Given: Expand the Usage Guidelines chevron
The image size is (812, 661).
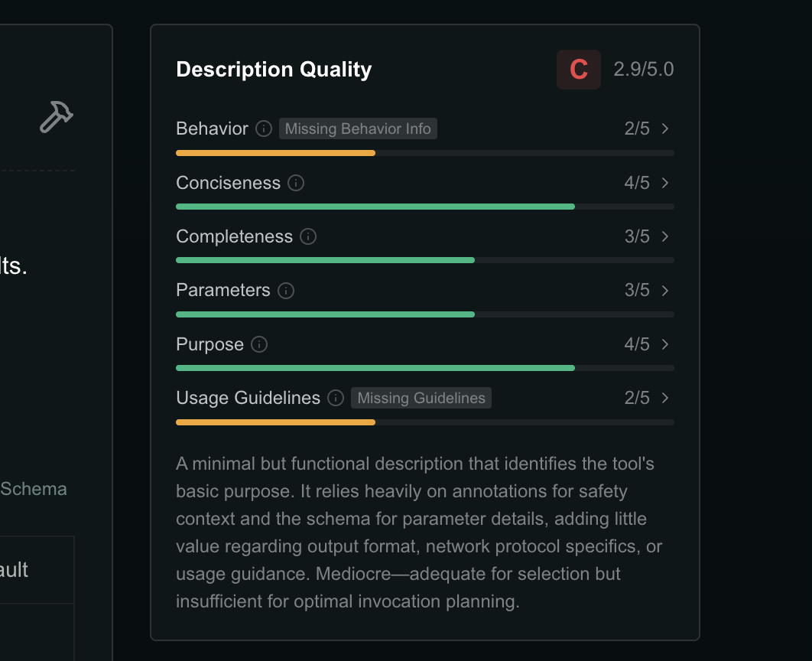Looking at the screenshot, I should pos(665,398).
